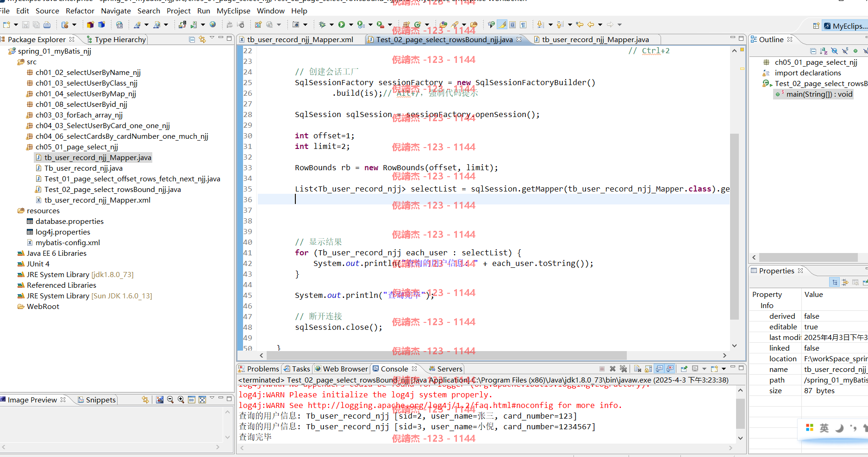Click the Previous Annotation up-arrow icon
The width and height of the screenshot is (868, 457).
[560, 25]
